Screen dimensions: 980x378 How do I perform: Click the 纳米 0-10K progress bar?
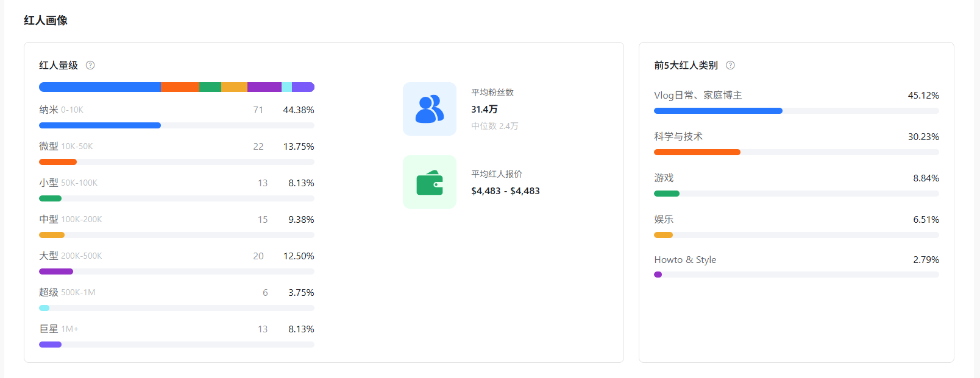point(177,125)
